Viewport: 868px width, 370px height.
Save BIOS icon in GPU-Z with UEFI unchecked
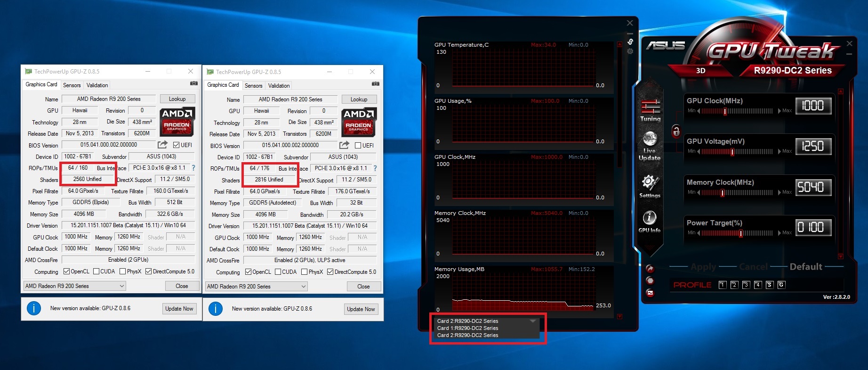click(344, 145)
